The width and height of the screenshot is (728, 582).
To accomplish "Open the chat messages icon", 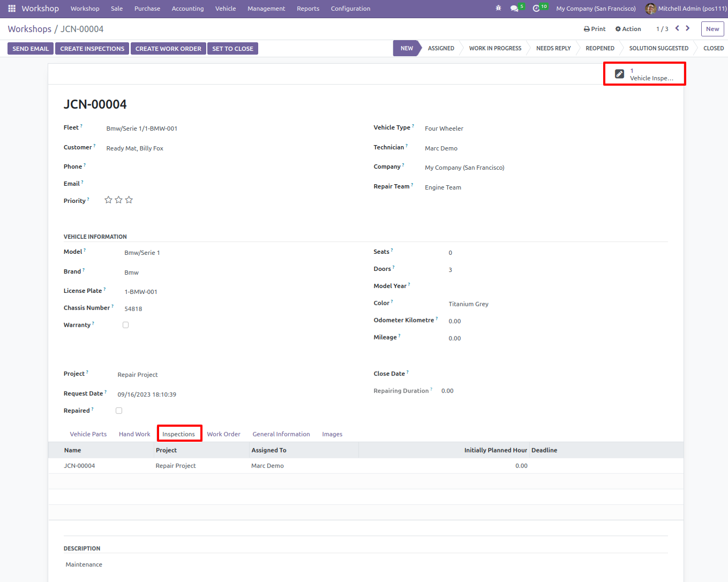I will pos(514,9).
